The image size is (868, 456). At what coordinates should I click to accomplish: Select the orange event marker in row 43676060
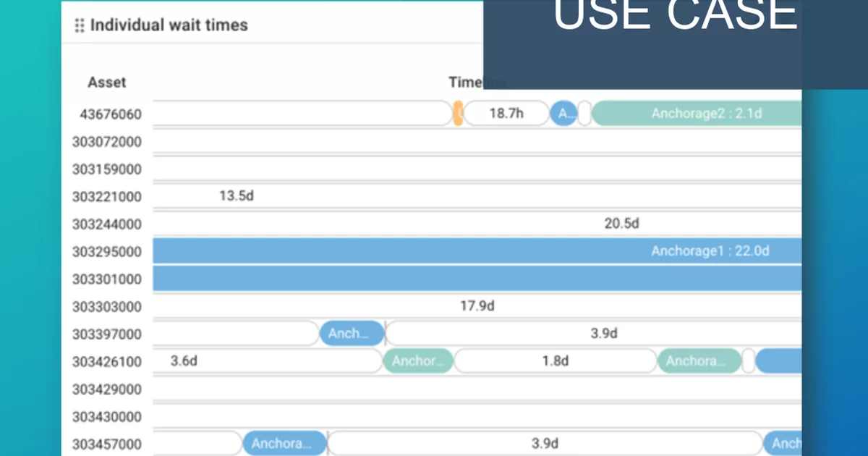point(459,114)
